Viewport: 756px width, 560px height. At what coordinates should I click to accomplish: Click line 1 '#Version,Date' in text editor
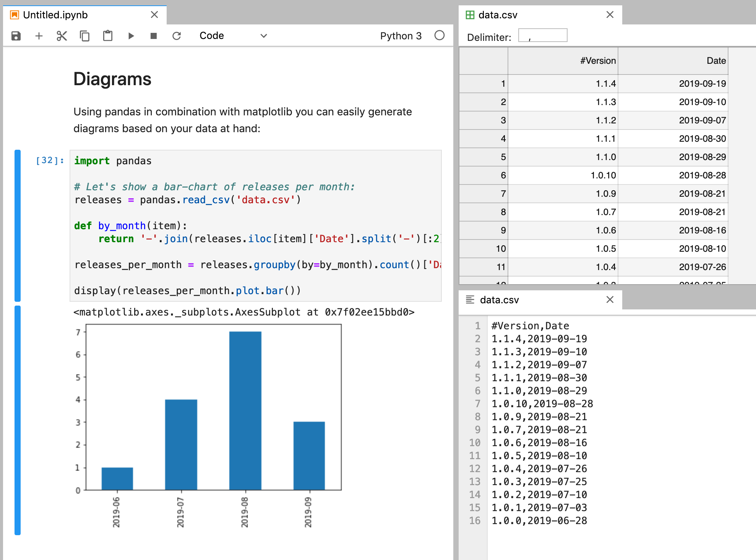(x=530, y=326)
